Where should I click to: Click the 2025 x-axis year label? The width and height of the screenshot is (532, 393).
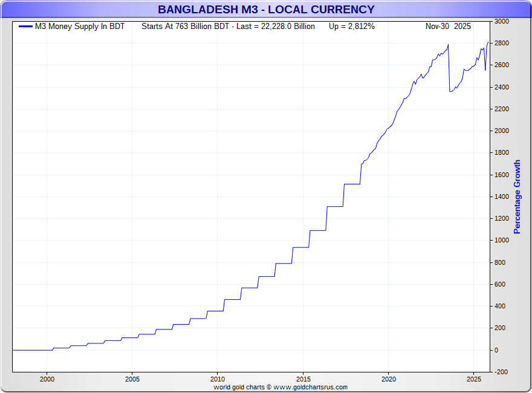473,379
